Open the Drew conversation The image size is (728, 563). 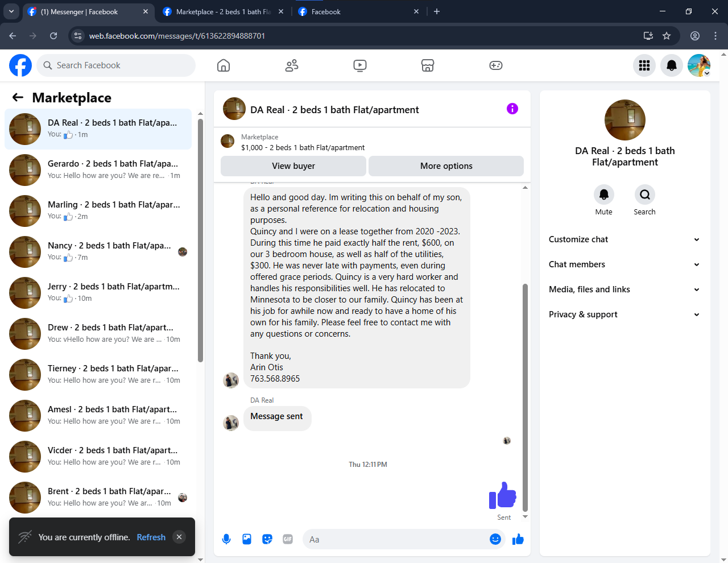point(98,334)
